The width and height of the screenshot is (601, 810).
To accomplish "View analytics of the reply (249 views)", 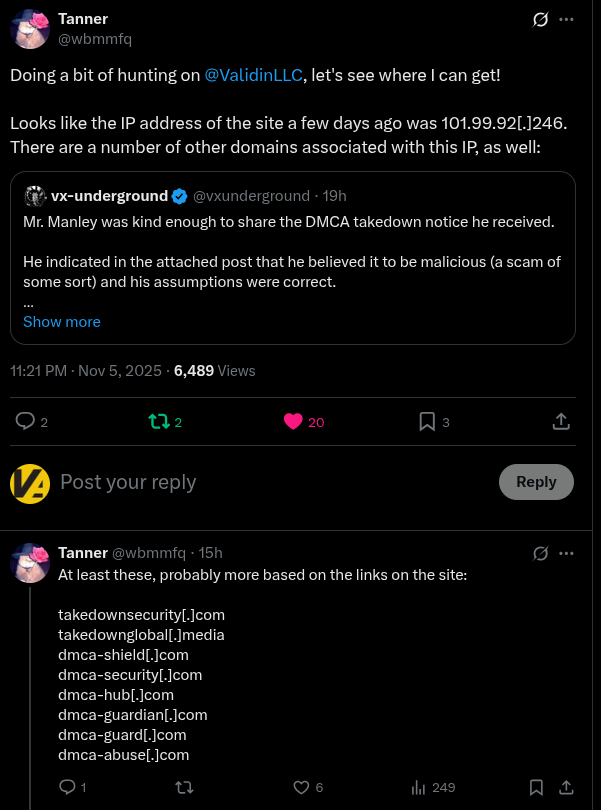I will pos(419,787).
